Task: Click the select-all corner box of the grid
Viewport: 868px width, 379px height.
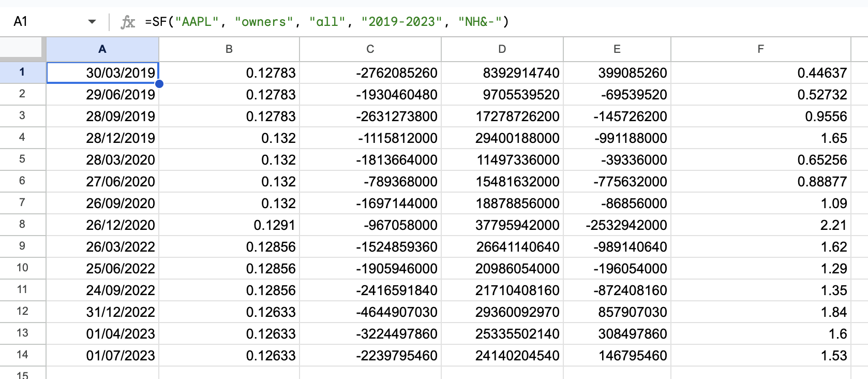Action: [x=23, y=49]
